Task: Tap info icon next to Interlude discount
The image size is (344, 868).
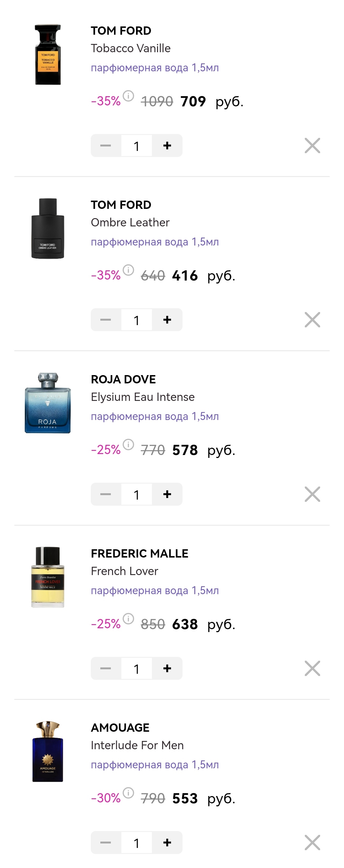Action: pos(128,793)
